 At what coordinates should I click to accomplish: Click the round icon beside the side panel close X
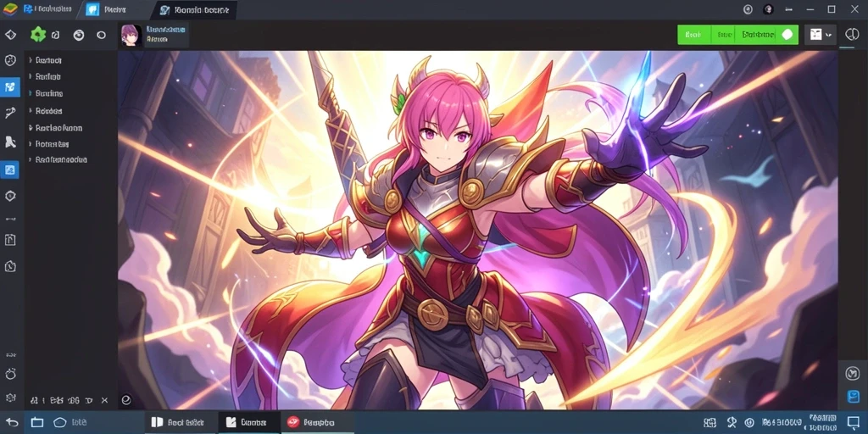[125, 399]
